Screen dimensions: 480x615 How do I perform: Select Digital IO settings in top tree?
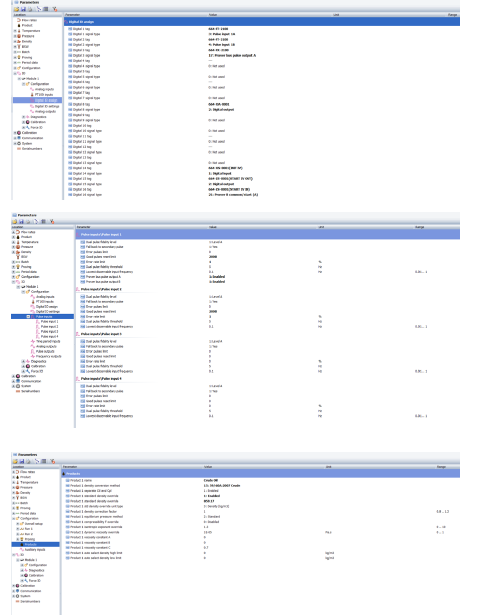(x=47, y=106)
